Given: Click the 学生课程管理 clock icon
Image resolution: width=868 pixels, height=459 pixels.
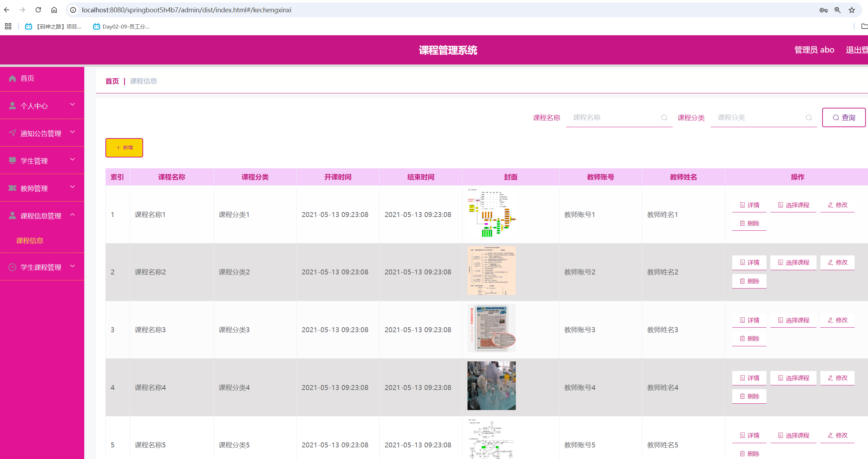Looking at the screenshot, I should pos(12,267).
